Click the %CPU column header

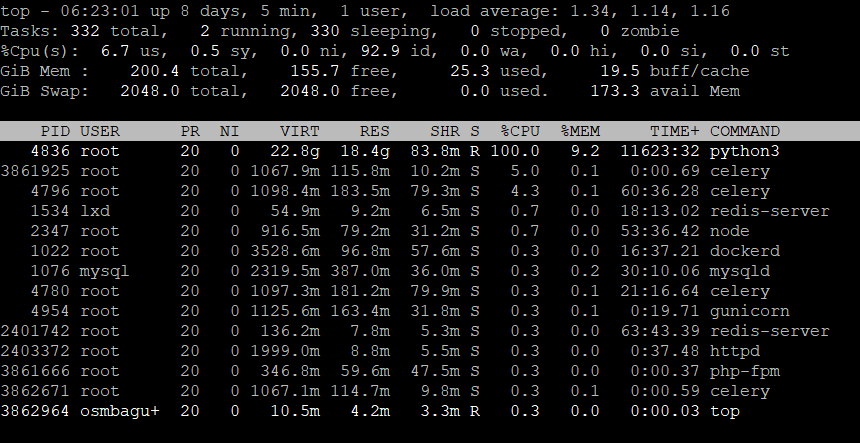[x=520, y=131]
